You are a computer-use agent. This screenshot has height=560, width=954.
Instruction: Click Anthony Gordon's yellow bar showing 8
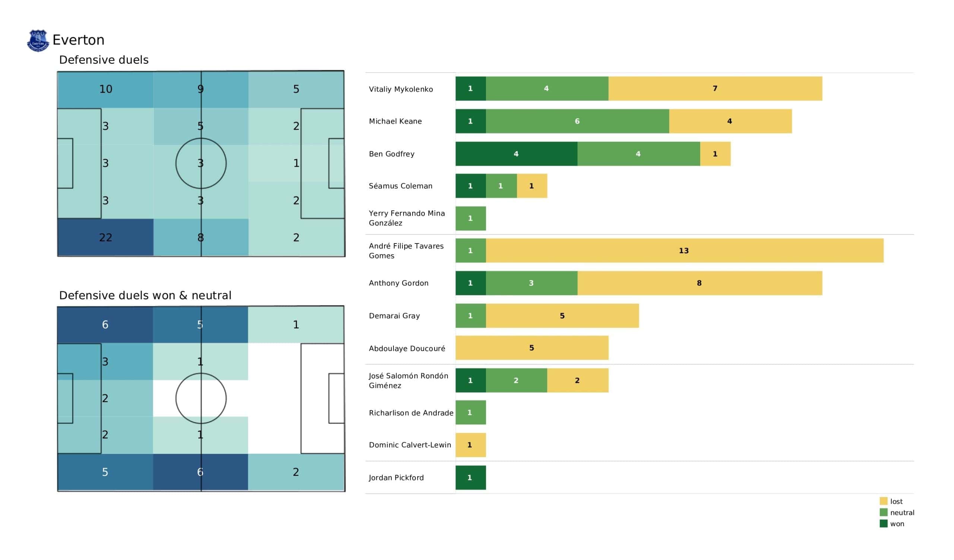pyautogui.click(x=699, y=283)
